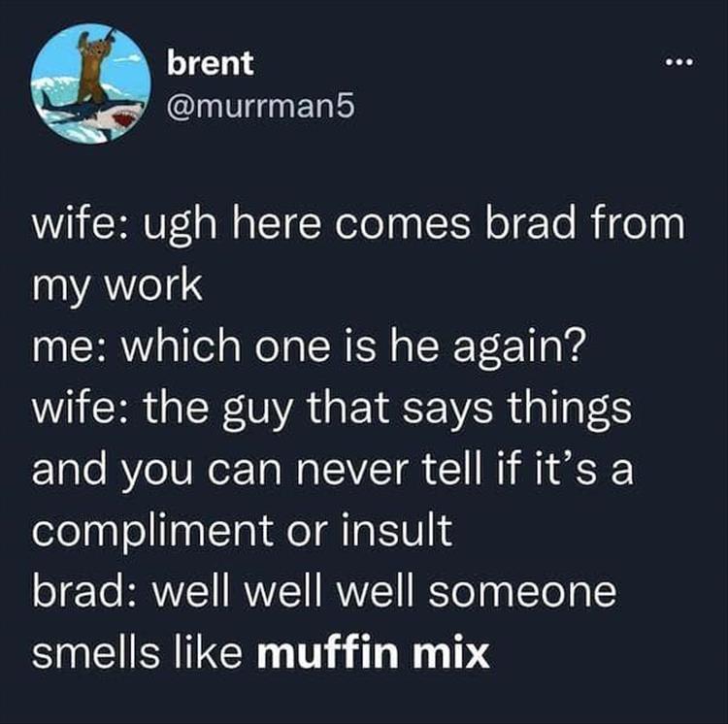Image resolution: width=728 pixels, height=724 pixels.
Task: Click the word "insult" in the tweet
Action: click(397, 530)
